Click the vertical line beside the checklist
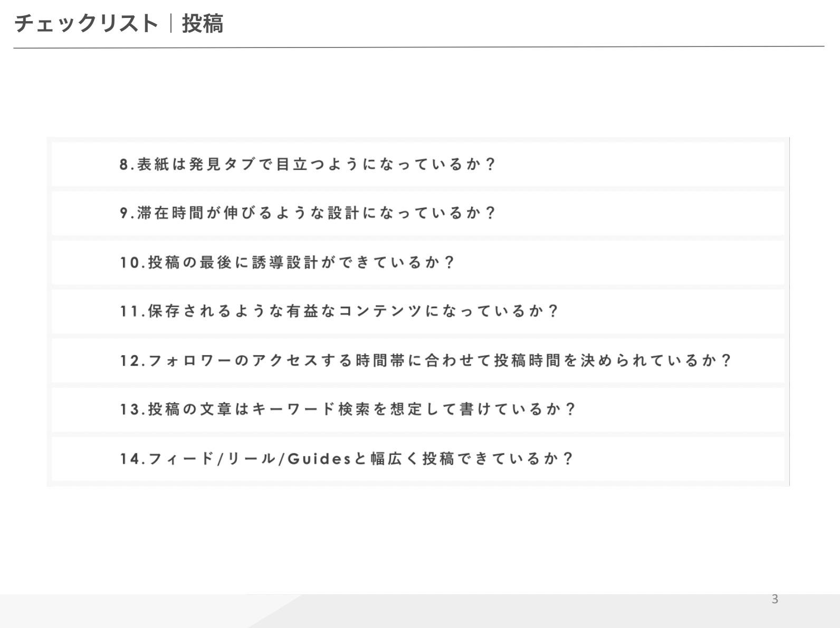Image resolution: width=840 pixels, height=628 pixels. point(789,311)
